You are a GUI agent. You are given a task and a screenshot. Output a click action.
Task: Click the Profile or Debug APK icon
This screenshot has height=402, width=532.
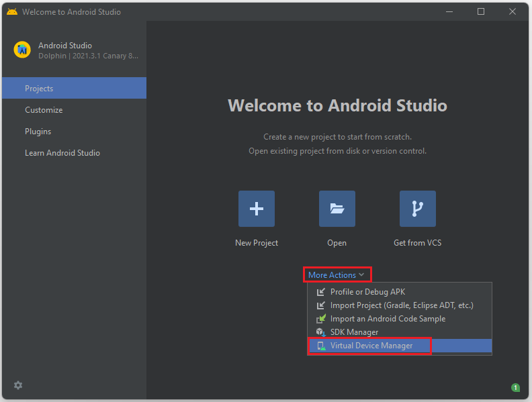(320, 292)
